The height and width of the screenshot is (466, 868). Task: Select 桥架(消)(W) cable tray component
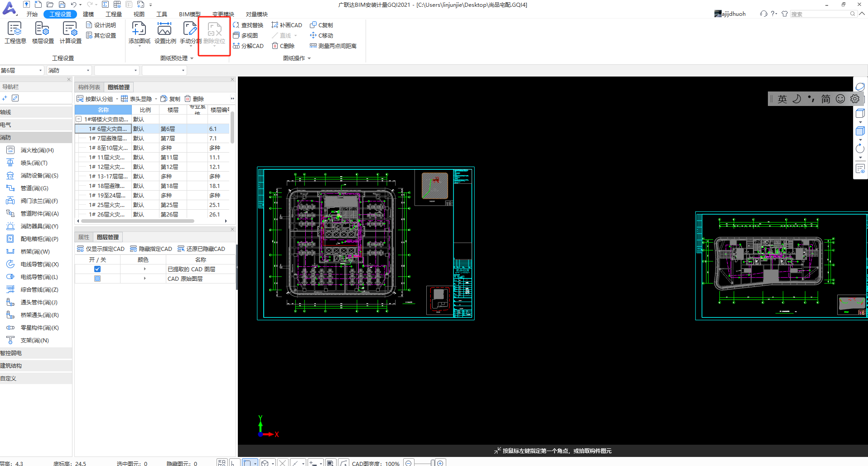pos(29,252)
